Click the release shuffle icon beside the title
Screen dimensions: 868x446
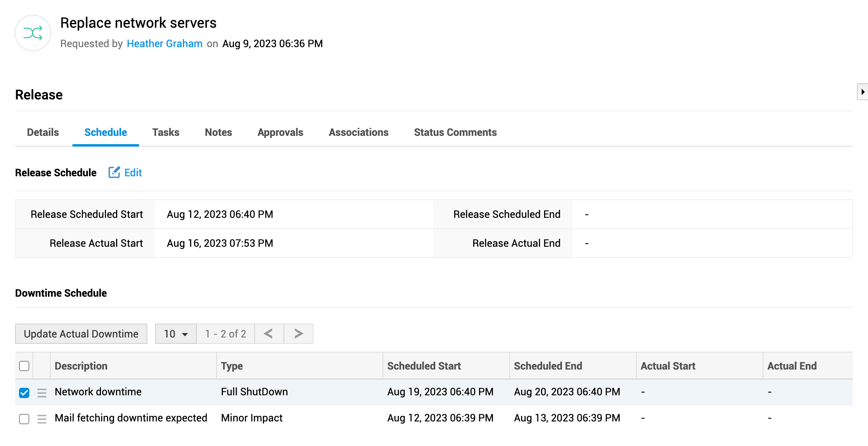click(x=33, y=33)
